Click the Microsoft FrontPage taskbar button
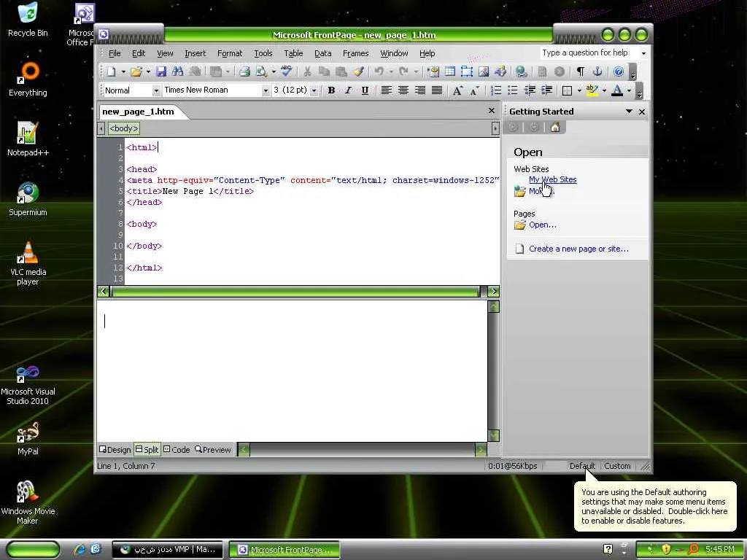 284,550
